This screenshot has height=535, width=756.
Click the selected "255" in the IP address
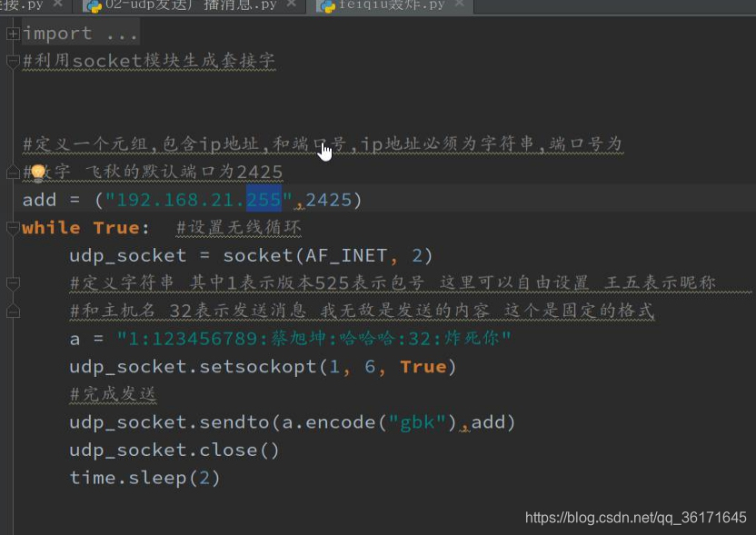pos(264,200)
